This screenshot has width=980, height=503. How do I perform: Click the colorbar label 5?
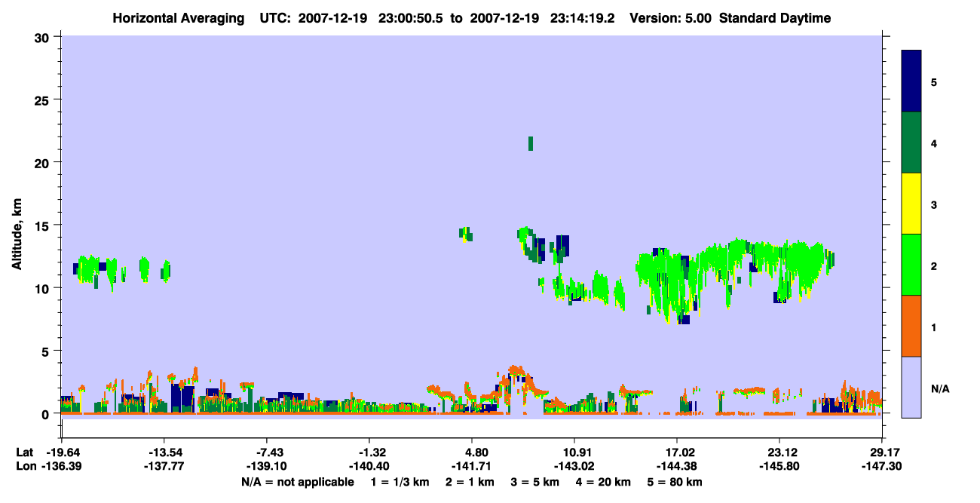(x=934, y=82)
